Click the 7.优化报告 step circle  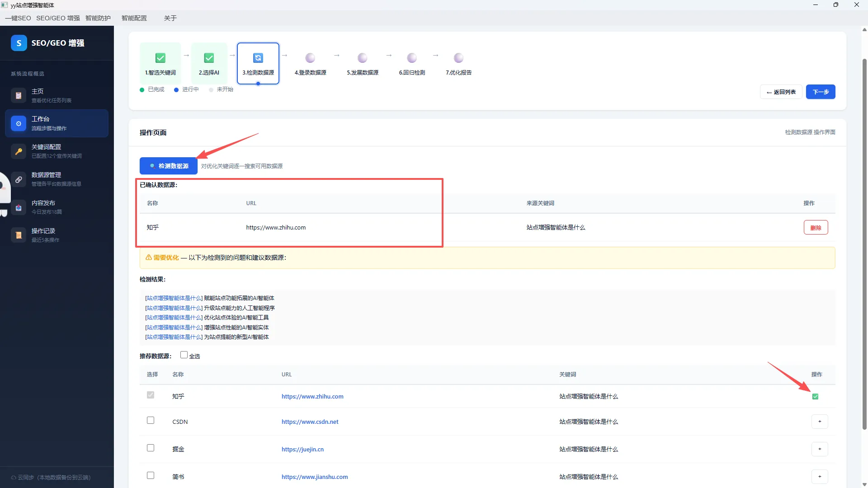458,58
